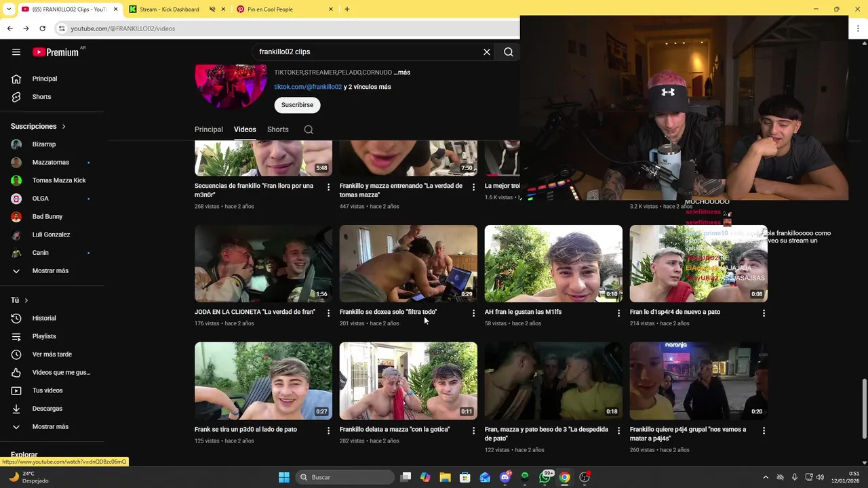Reload the page in Chrome toolbar

[42, 28]
